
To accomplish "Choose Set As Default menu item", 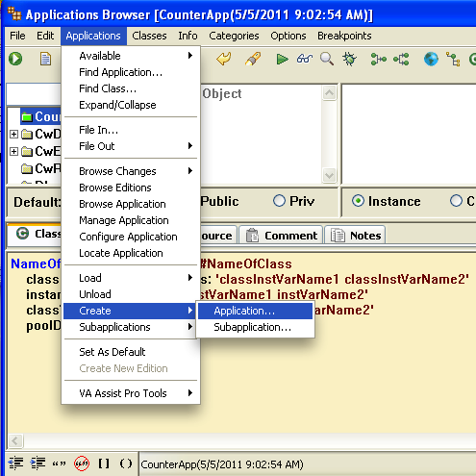I will click(x=131, y=352).
